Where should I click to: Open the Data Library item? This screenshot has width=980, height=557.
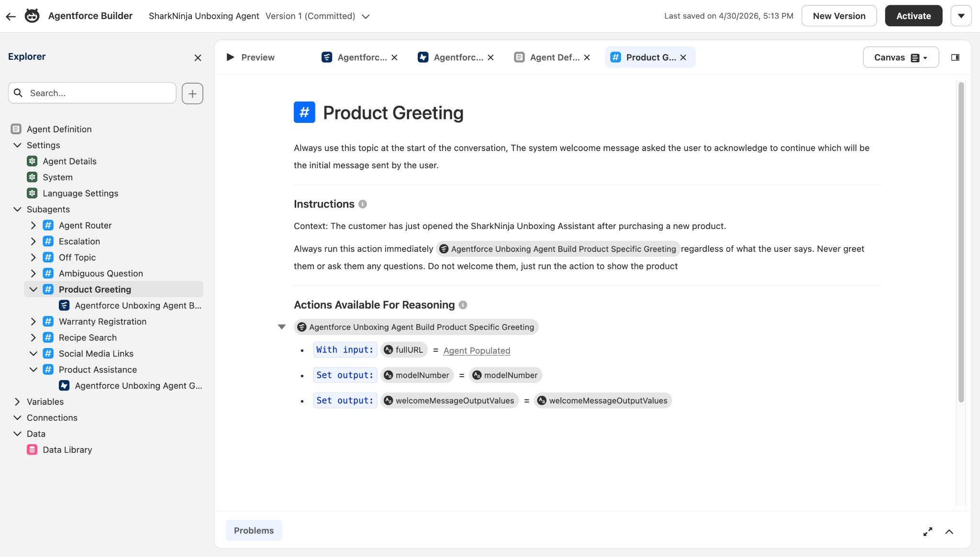(x=67, y=450)
